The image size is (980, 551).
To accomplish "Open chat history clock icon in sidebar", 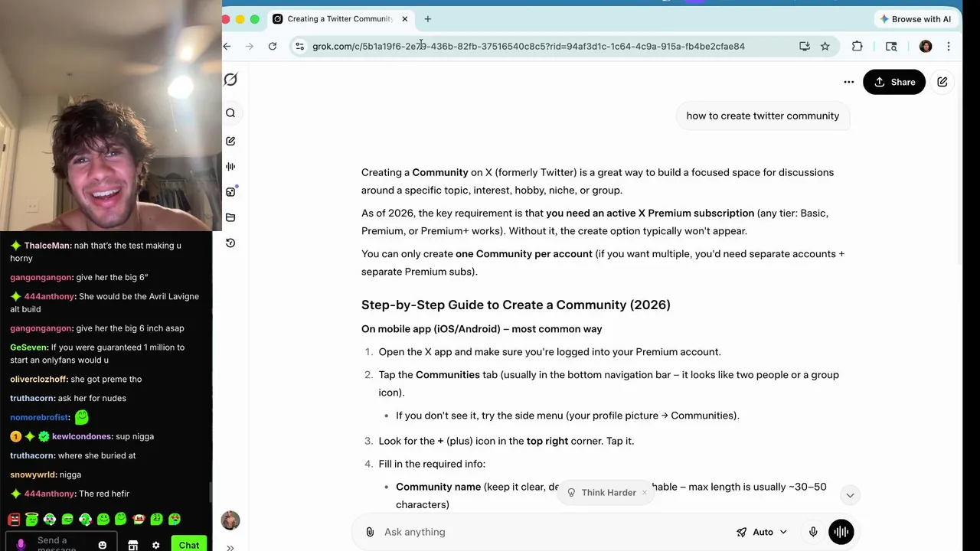I will tap(230, 243).
